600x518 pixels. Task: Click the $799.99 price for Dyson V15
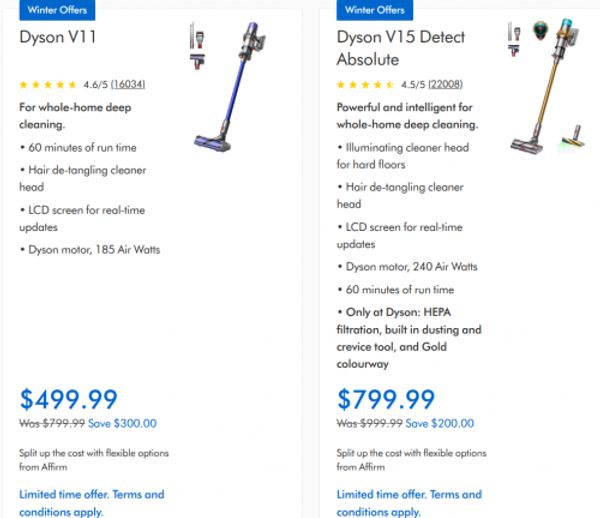[386, 399]
